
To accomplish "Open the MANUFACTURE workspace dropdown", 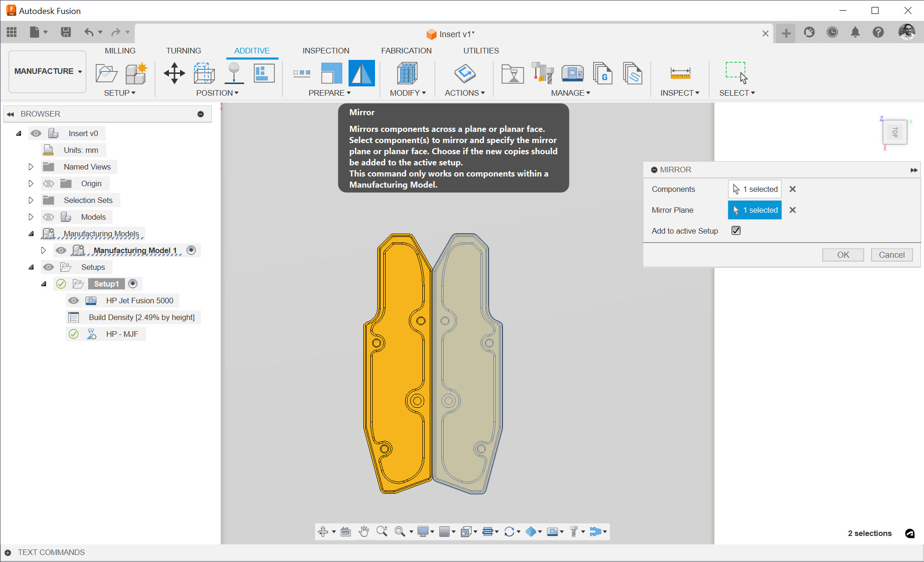I will click(48, 71).
